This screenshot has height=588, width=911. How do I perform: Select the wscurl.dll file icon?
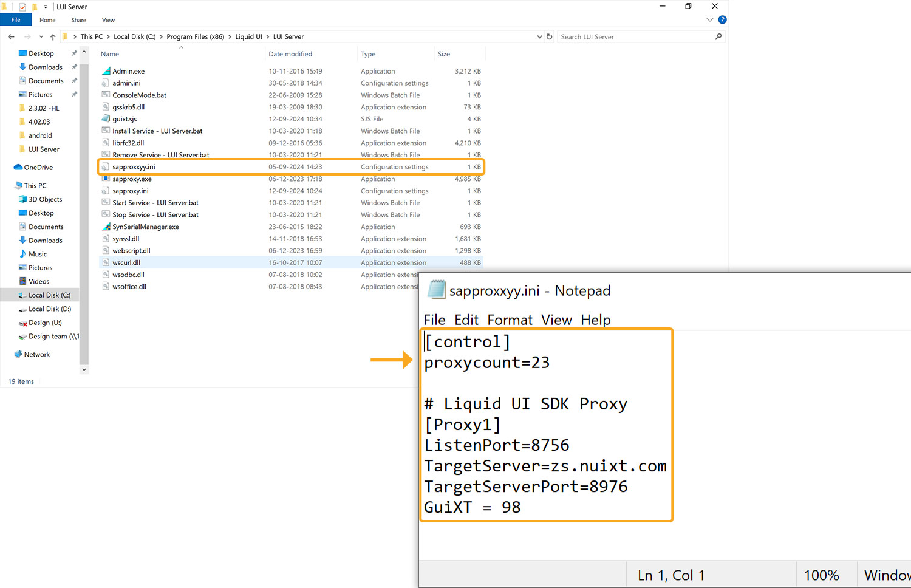(106, 263)
